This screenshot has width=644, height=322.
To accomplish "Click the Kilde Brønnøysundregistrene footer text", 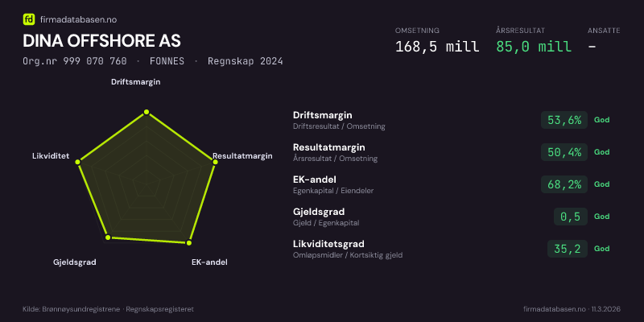I will coord(108,309).
